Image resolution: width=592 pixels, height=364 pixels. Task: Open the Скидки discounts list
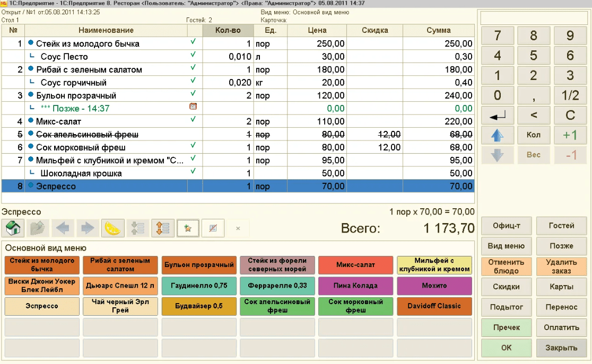[506, 287]
